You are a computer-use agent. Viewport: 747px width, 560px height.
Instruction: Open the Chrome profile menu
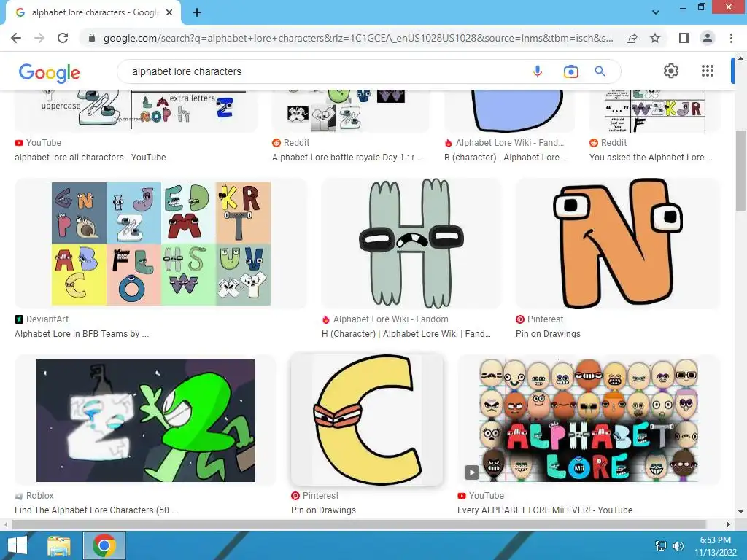(x=708, y=38)
